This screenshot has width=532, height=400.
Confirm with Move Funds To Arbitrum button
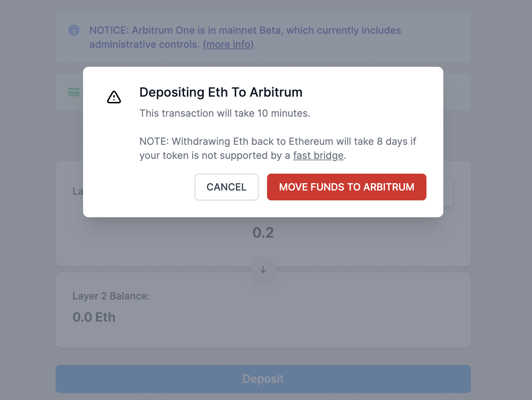click(347, 187)
